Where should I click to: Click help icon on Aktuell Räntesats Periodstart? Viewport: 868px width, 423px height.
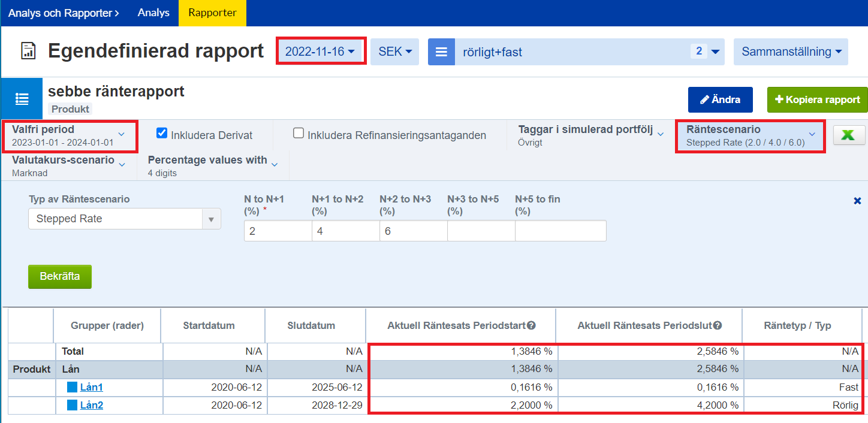pos(531,326)
